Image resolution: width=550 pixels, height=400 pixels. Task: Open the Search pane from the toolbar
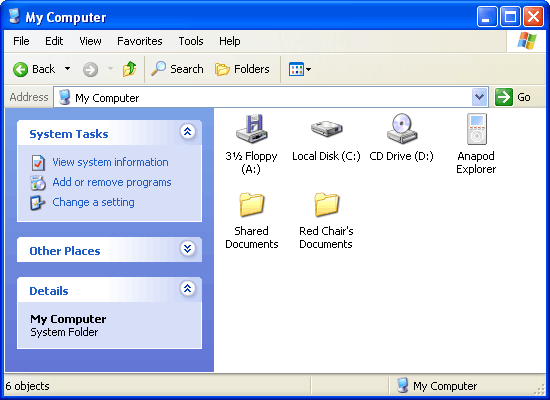[177, 69]
